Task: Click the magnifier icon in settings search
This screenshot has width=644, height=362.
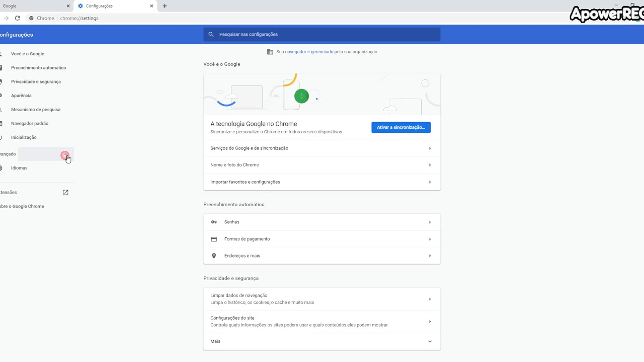Action: click(212, 34)
